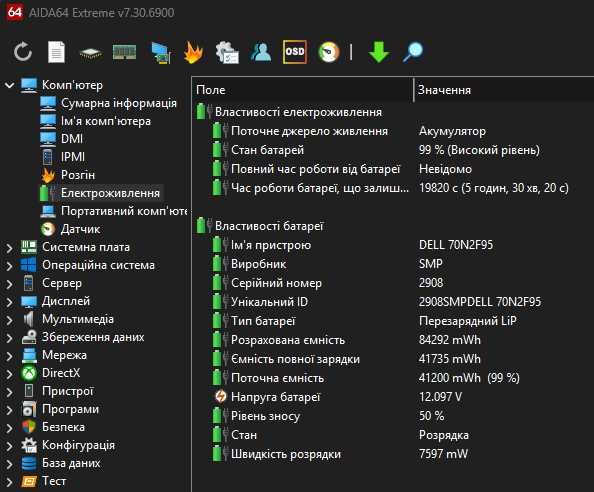Expand the Збереження даних node
Image resolution: width=594 pixels, height=492 pixels.
9,337
